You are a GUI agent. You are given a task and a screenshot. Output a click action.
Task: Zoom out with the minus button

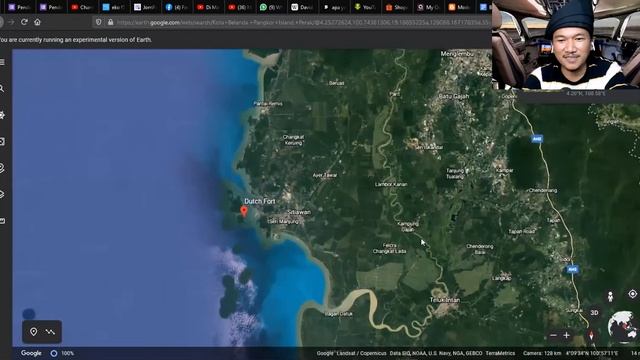click(x=553, y=336)
